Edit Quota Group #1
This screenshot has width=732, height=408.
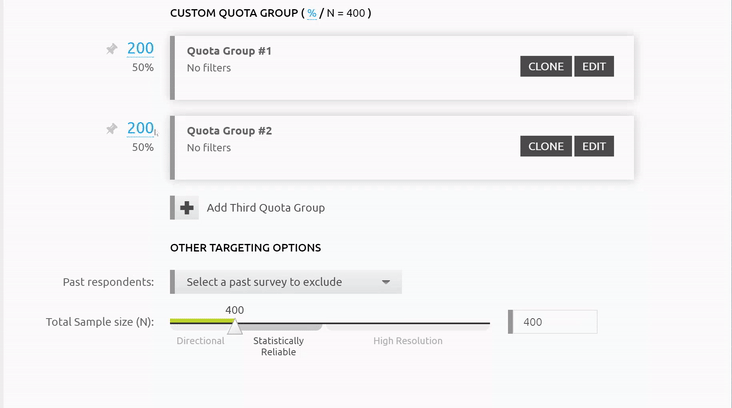point(594,66)
